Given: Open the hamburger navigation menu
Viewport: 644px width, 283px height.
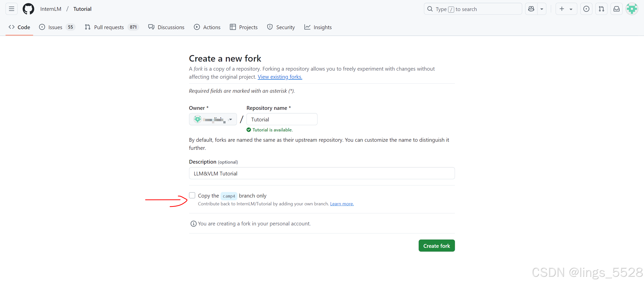Looking at the screenshot, I should tap(12, 9).
